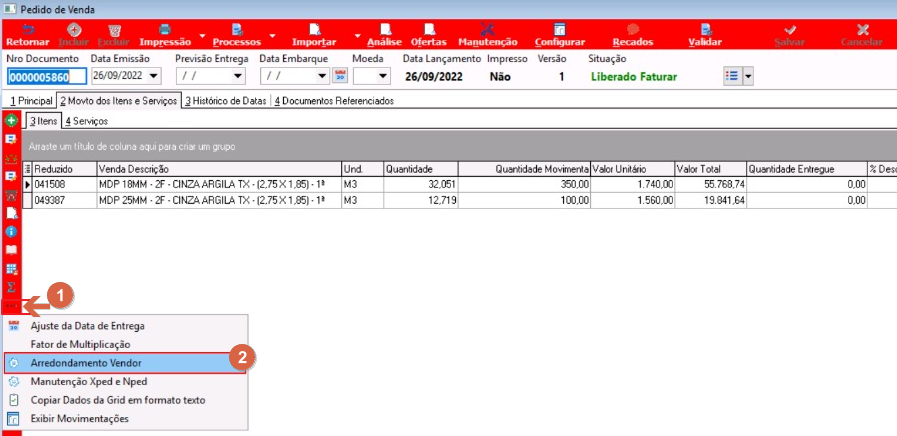Click grid column chooser icon left of Reduzido
Image resolution: width=897 pixels, height=436 pixels.
tap(27, 169)
